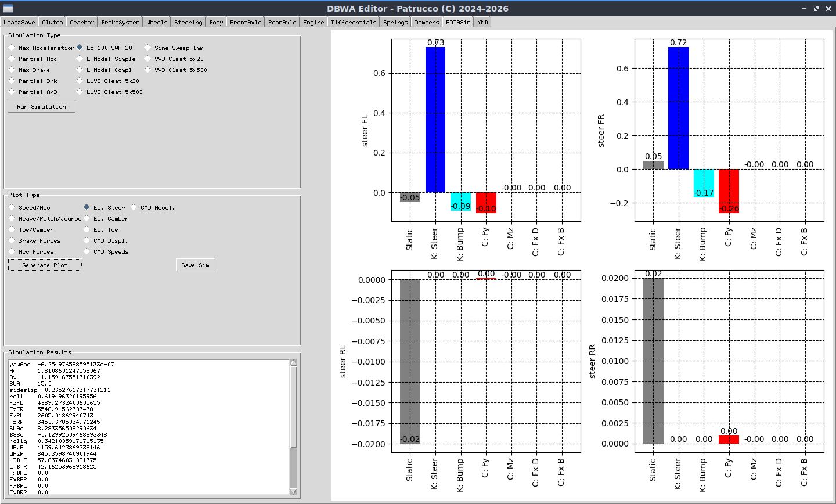The image size is (836, 504).
Task: Click the Run Simulation button
Action: coord(41,106)
